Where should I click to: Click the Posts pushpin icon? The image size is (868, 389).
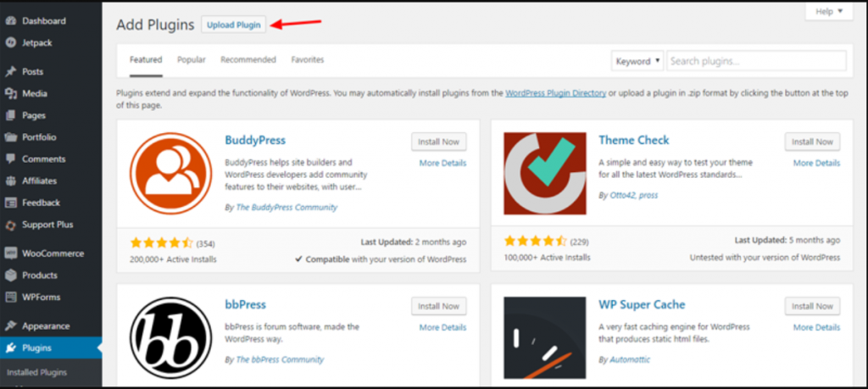click(x=10, y=71)
